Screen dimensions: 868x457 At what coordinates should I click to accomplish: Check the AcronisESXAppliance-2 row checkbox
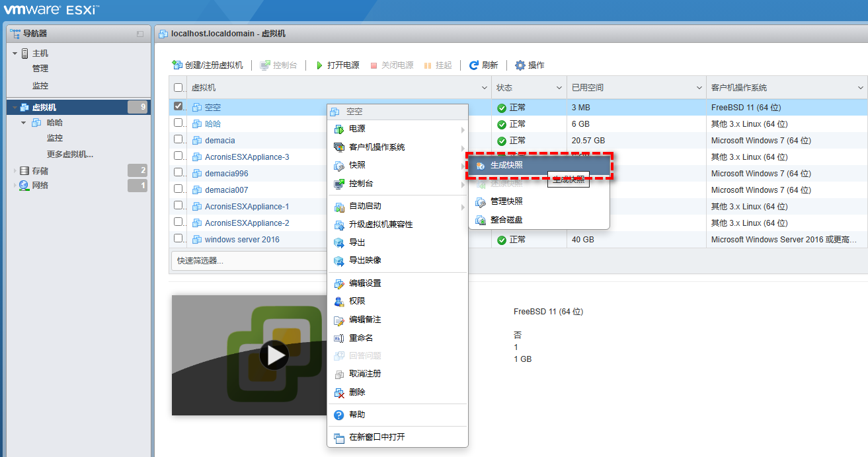pos(178,222)
